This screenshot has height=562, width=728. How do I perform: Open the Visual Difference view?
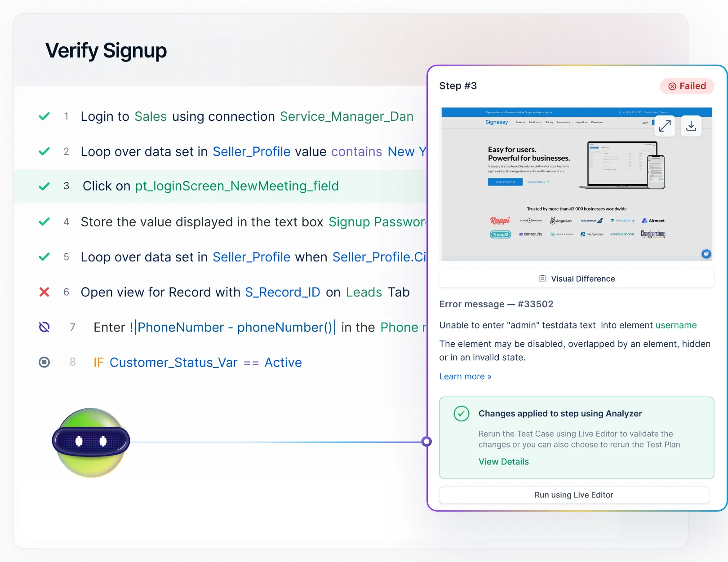pos(577,279)
